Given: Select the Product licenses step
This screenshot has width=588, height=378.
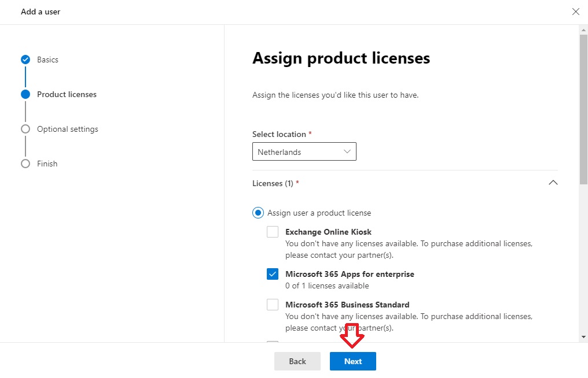Looking at the screenshot, I should (x=67, y=94).
